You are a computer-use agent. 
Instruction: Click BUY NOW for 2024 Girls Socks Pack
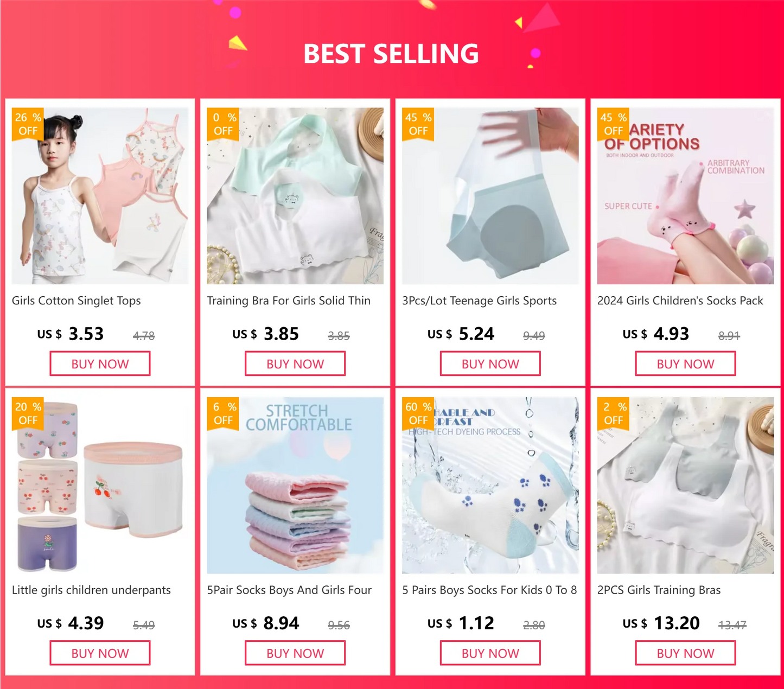[685, 363]
